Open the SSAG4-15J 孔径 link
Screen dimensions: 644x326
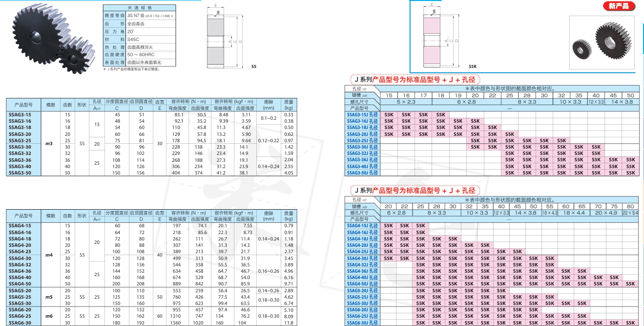(x=362, y=226)
